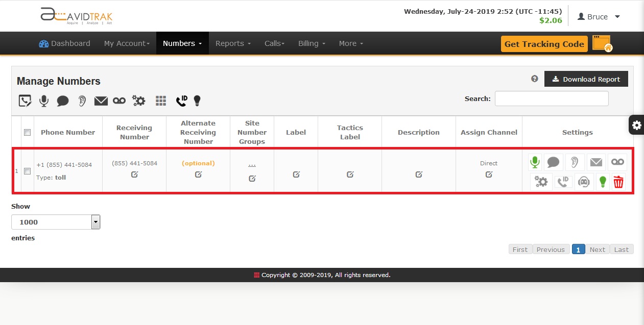
Task: Sort by Receiving Number column header
Action: click(134, 132)
